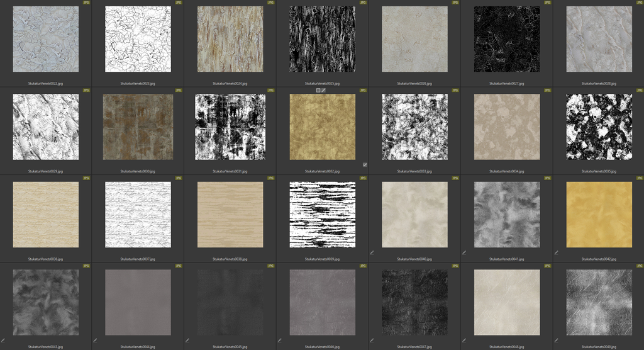
Task: Click the square icon above StukaturVenets0032 thumbnail
Action: pos(318,91)
